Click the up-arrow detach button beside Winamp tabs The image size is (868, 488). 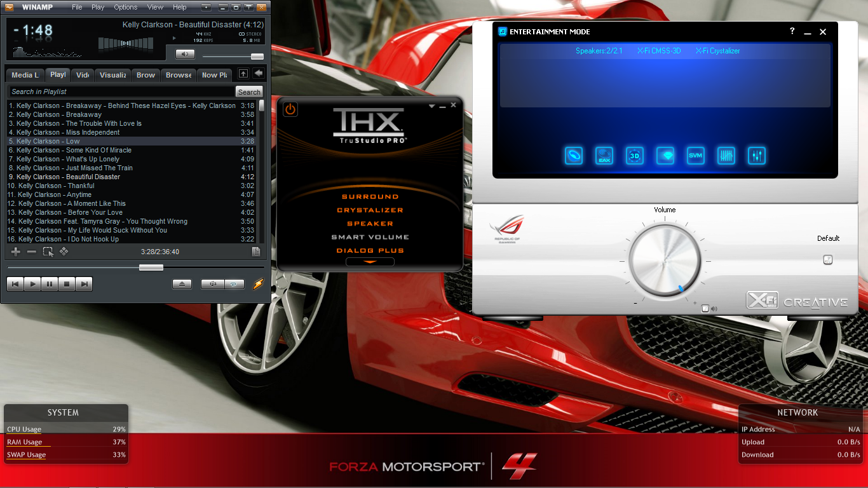coord(243,74)
